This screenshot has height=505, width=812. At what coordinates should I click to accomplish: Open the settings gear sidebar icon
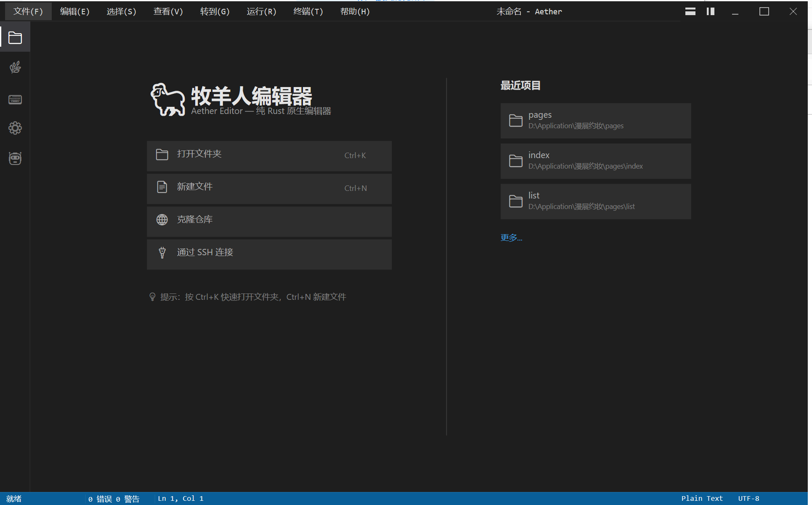pos(15,128)
